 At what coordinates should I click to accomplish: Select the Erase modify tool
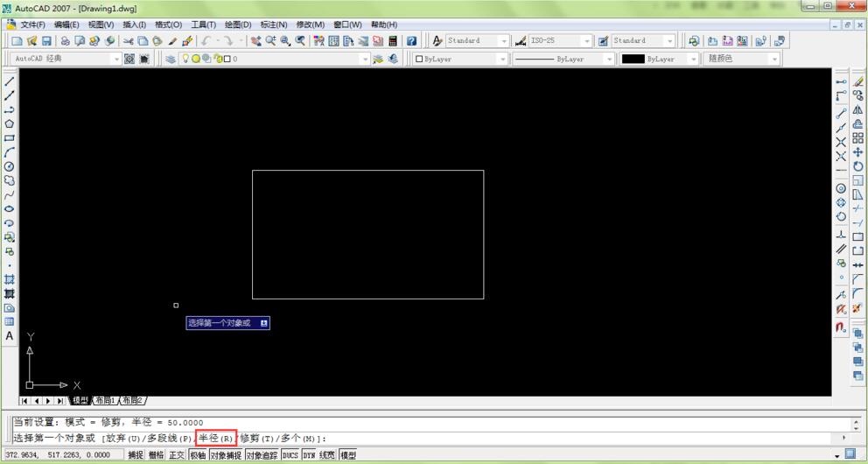[x=857, y=81]
